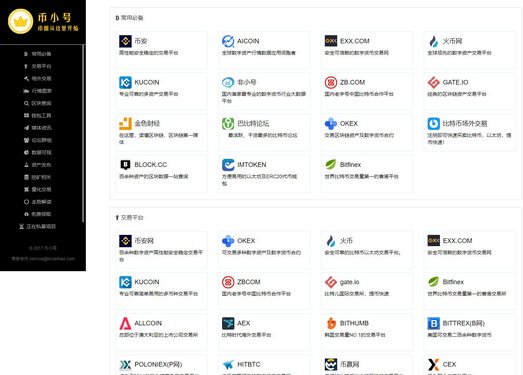
Task: Click the ALLCOIN red logo
Action: pos(125,323)
